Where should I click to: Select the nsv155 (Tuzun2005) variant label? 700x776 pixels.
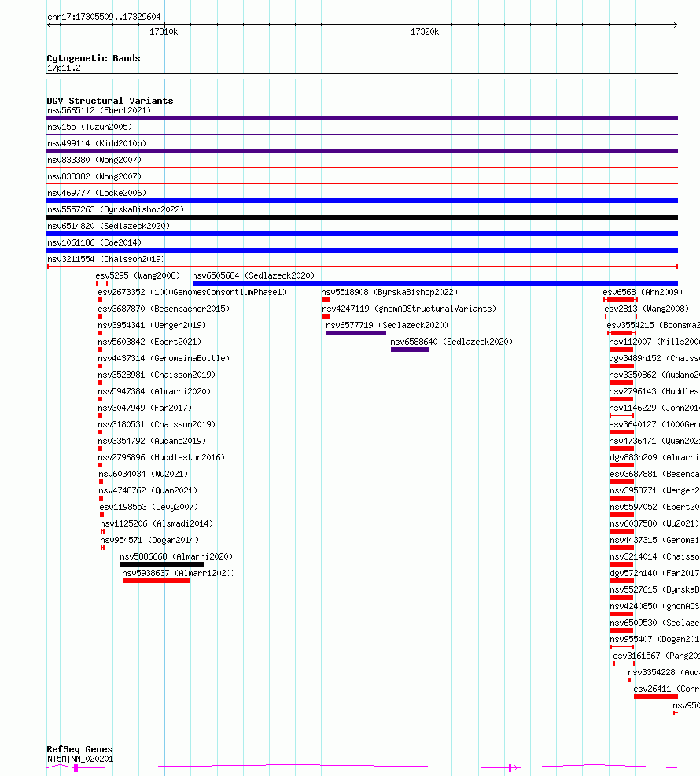(90, 127)
